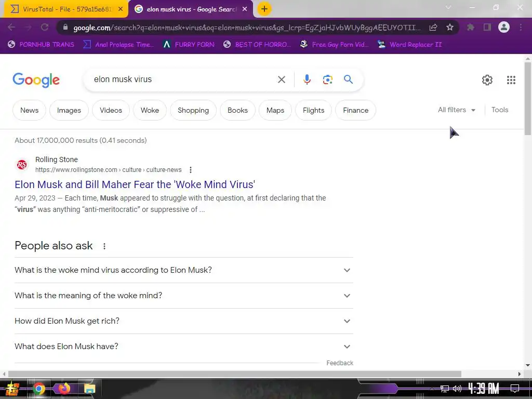The height and width of the screenshot is (399, 532).
Task: Click the Rolling Stone site favicon
Action: click(x=22, y=165)
